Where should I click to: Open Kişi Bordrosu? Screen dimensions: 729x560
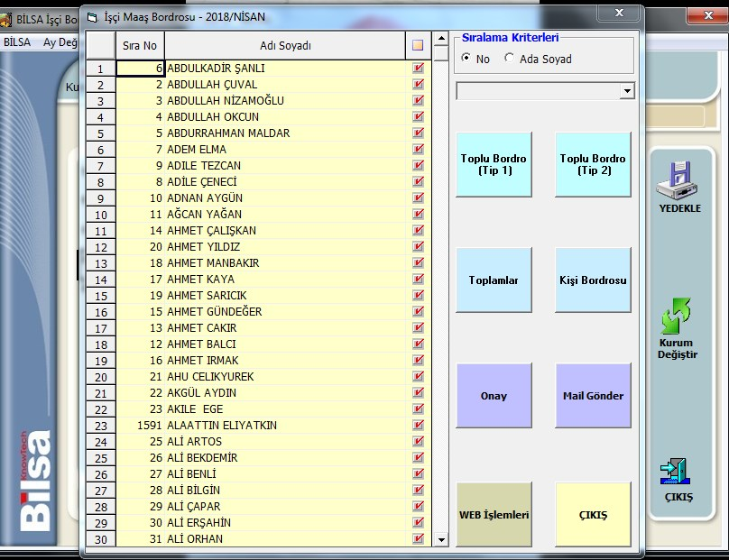click(592, 280)
